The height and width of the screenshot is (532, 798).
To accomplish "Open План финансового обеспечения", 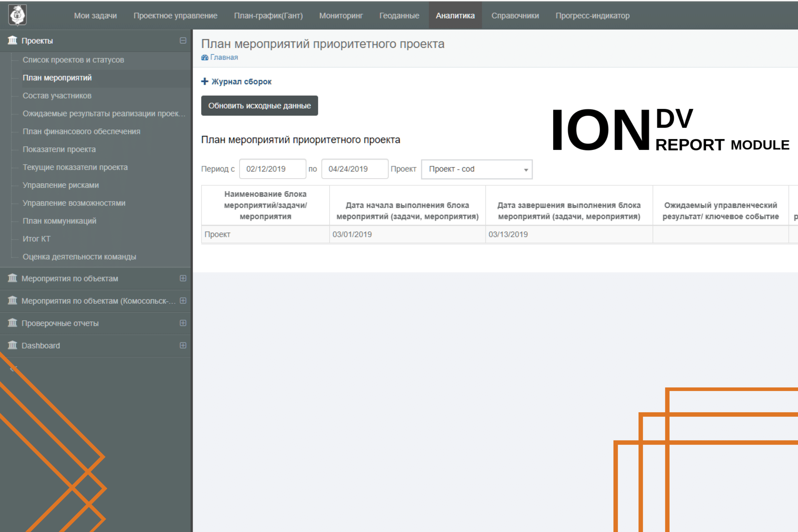I will [81, 131].
